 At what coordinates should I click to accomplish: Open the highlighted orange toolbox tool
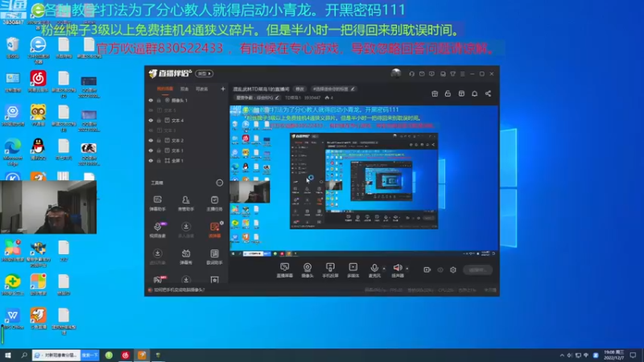214,230
